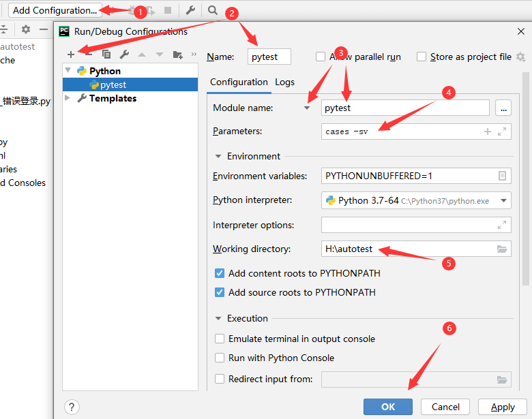Click the OK button
The width and height of the screenshot is (532, 419).
388,407
